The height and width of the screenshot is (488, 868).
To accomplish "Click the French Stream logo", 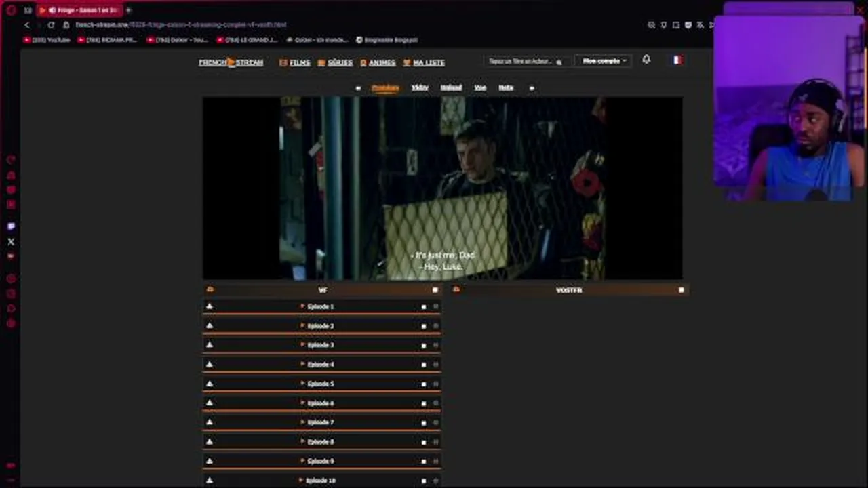I will tap(231, 62).
